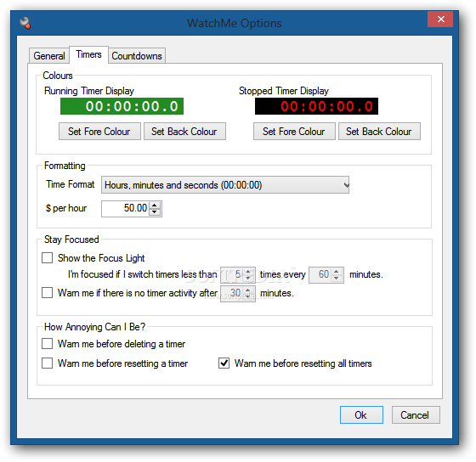
Task: Open the Time Format dropdown
Action: tap(225, 185)
